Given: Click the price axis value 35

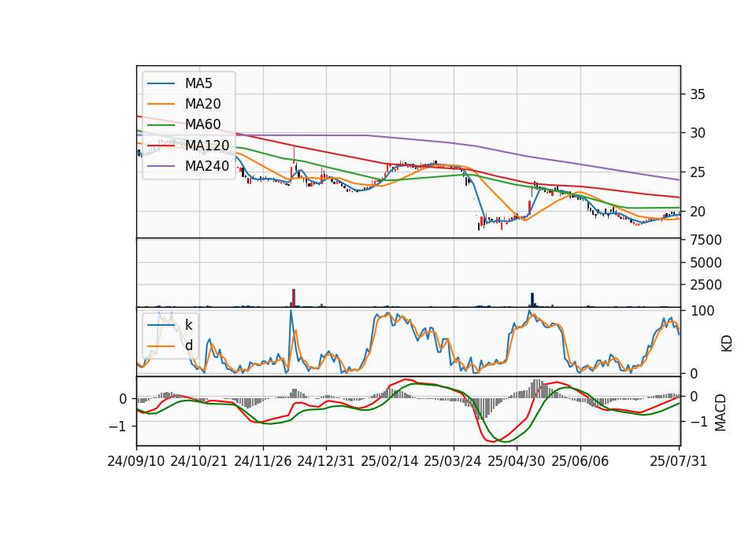Looking at the screenshot, I should [x=698, y=94].
